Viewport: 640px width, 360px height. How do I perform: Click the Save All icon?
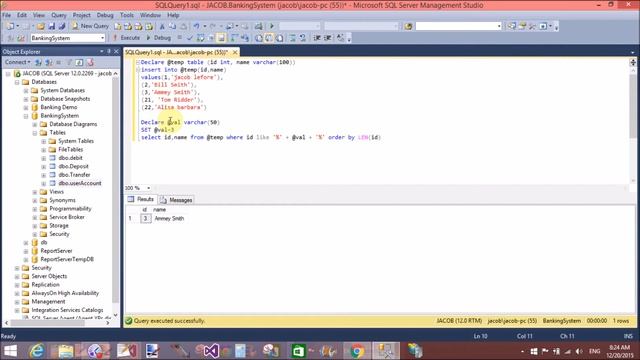click(62, 26)
